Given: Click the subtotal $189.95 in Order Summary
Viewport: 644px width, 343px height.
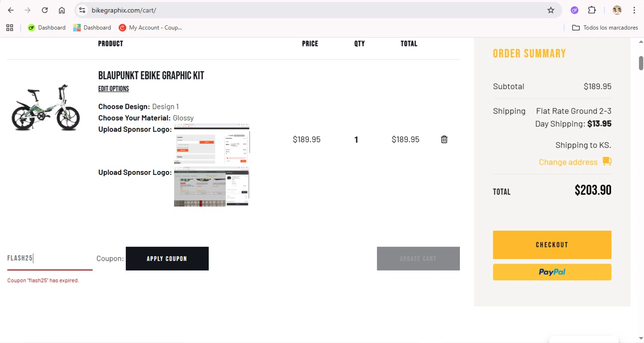Looking at the screenshot, I should coord(597,86).
